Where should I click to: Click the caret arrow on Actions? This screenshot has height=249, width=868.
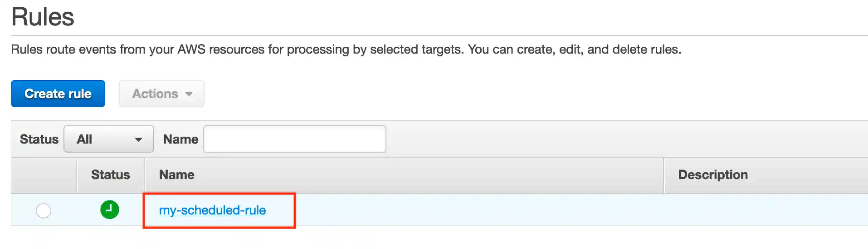pos(189,94)
